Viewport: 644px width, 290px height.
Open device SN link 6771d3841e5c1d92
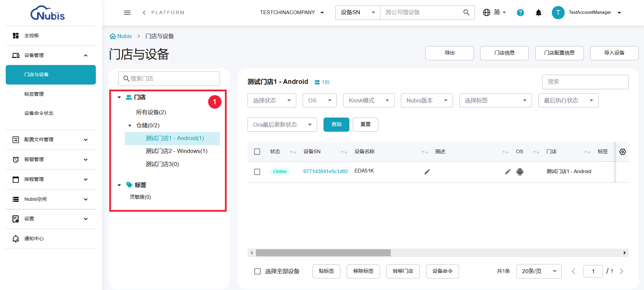pyautogui.click(x=326, y=171)
